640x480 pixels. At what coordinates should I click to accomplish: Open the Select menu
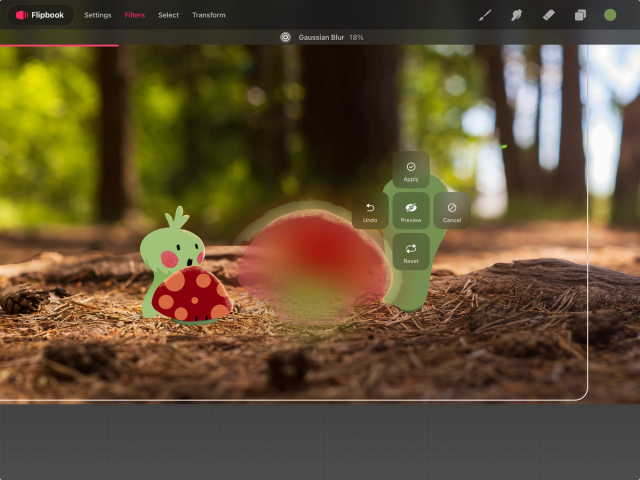168,15
